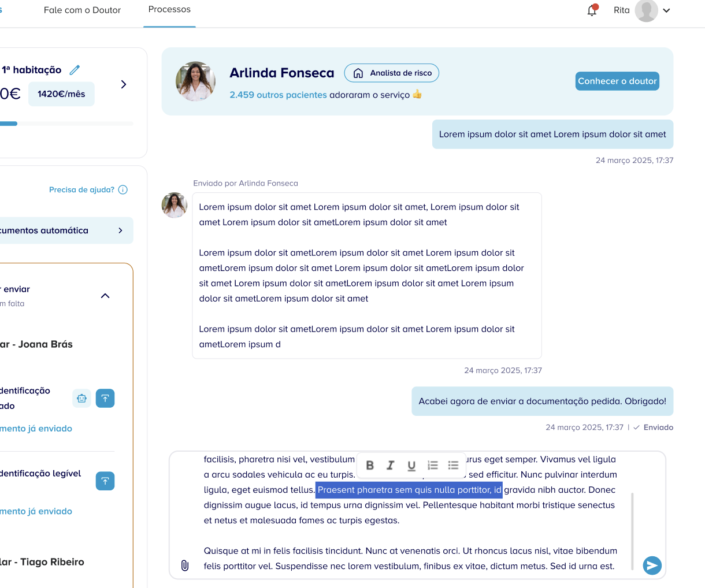Insert a numbered list in the message

(x=433, y=466)
